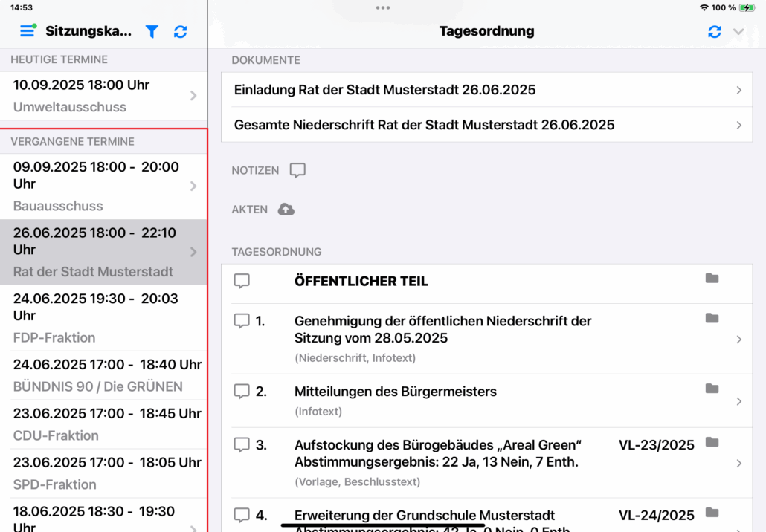Open folder icon for Öffentlicher Teil
766x532 pixels.
712,278
